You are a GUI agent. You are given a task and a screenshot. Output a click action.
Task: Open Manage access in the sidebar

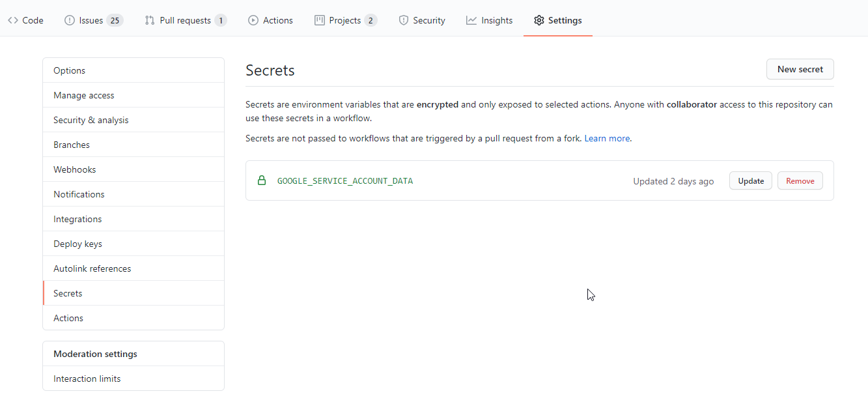pyautogui.click(x=84, y=95)
